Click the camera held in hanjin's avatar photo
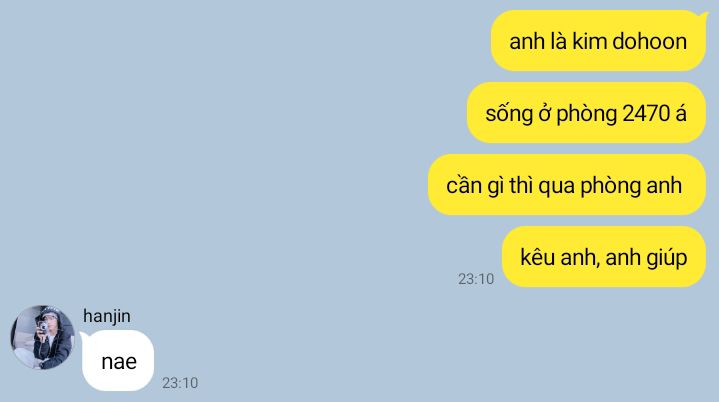The height and width of the screenshot is (402, 719). pos(43,326)
